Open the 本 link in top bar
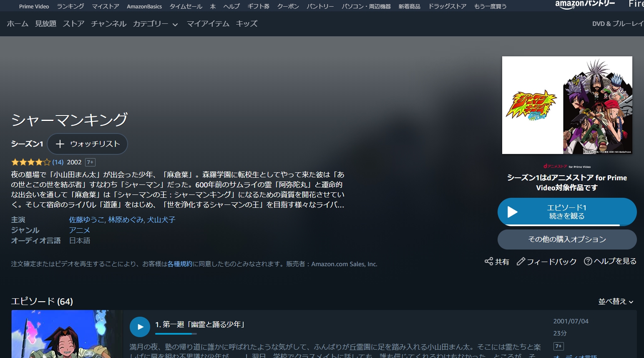Screen dimensions: 644x358 coord(213,6)
